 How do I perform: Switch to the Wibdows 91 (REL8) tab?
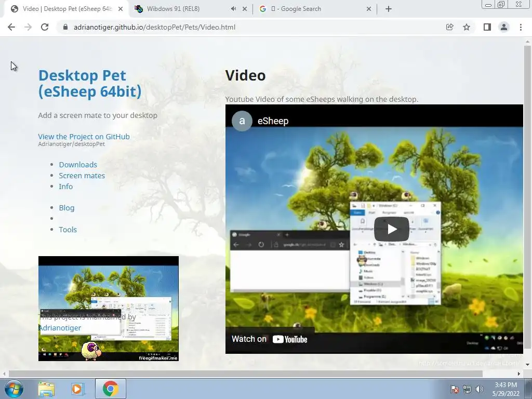[173, 9]
